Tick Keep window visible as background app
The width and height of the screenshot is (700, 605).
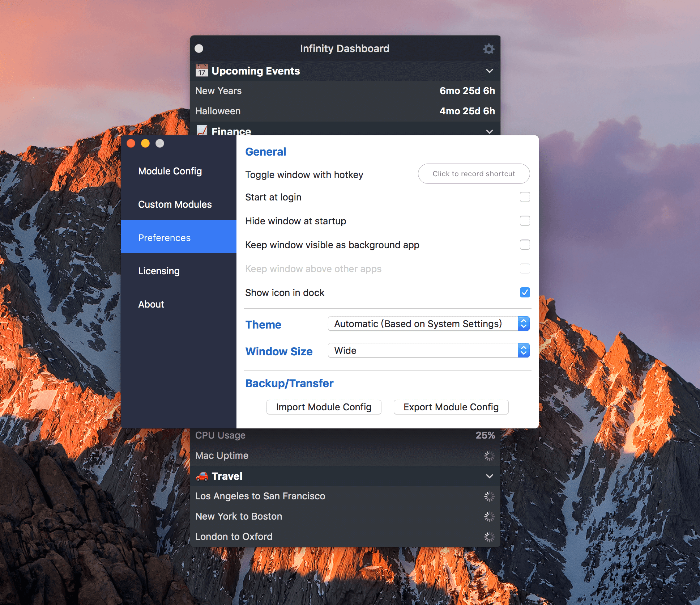(525, 245)
